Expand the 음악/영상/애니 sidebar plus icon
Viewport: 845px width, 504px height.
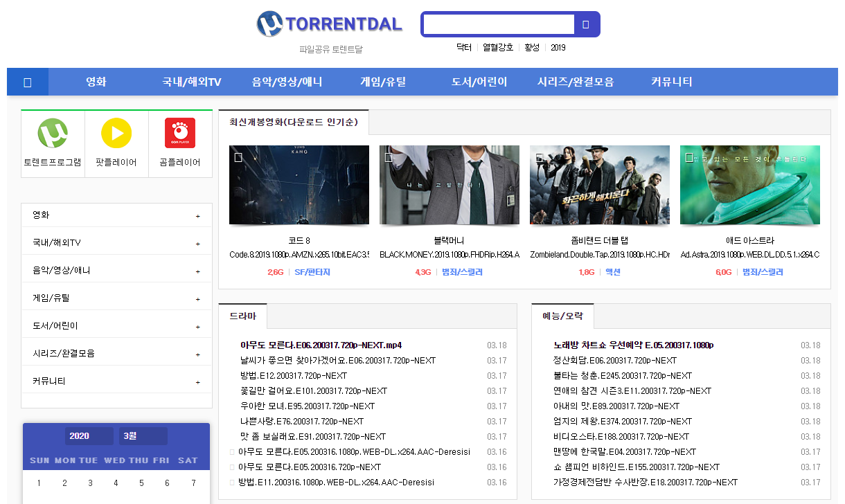coord(197,271)
